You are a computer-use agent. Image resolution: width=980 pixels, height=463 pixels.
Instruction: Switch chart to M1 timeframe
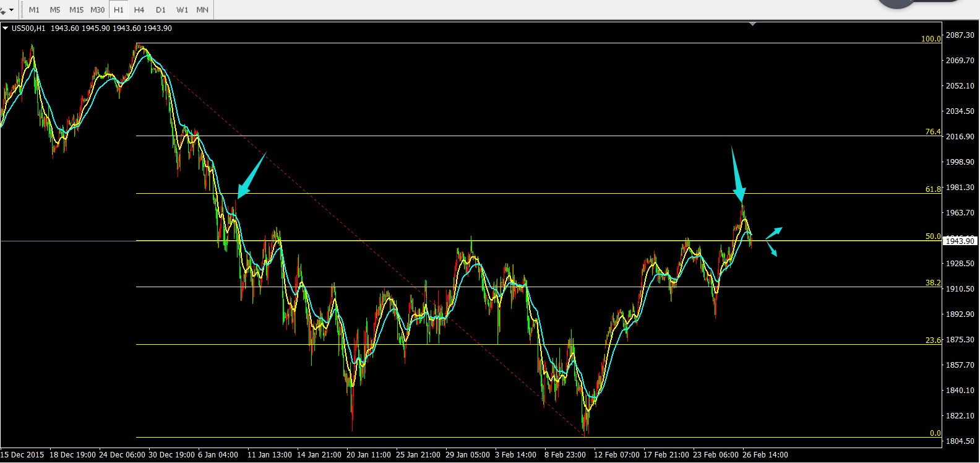(x=34, y=10)
